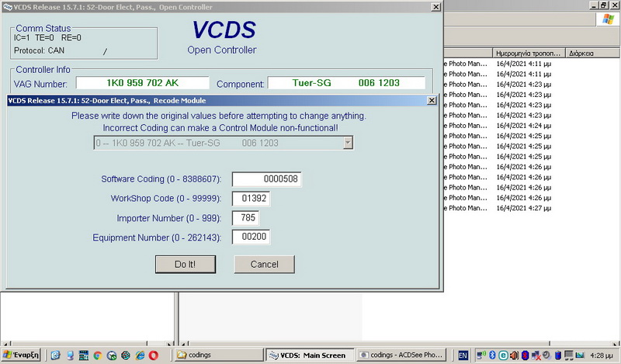Edit the Importer Number field
Screen dimensions: 621x364
246,218
